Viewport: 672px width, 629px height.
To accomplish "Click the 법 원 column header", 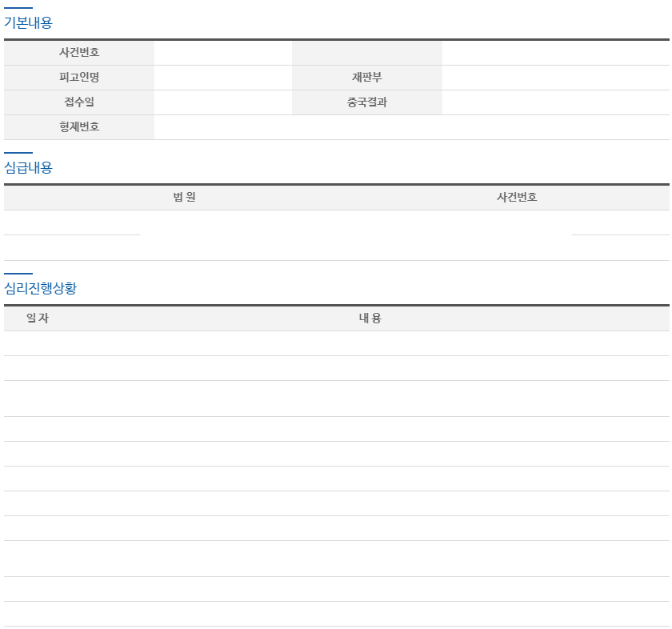I will [184, 197].
